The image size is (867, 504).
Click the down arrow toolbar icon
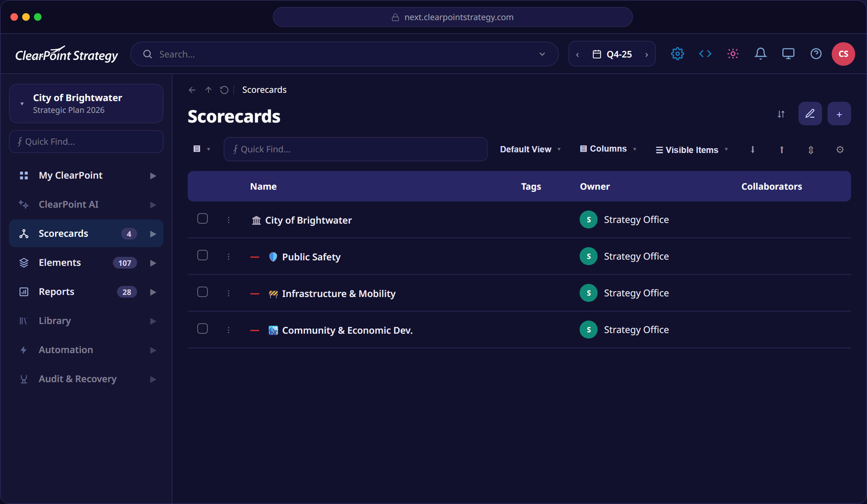752,150
